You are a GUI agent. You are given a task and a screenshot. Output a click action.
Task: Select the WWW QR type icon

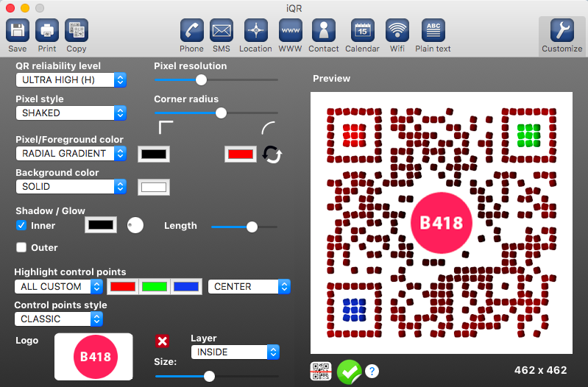pos(290,30)
